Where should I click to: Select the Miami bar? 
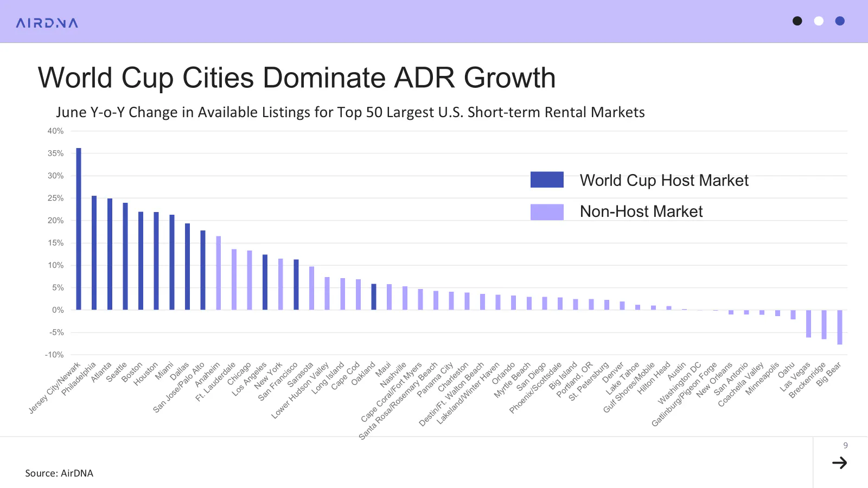pyautogui.click(x=172, y=262)
